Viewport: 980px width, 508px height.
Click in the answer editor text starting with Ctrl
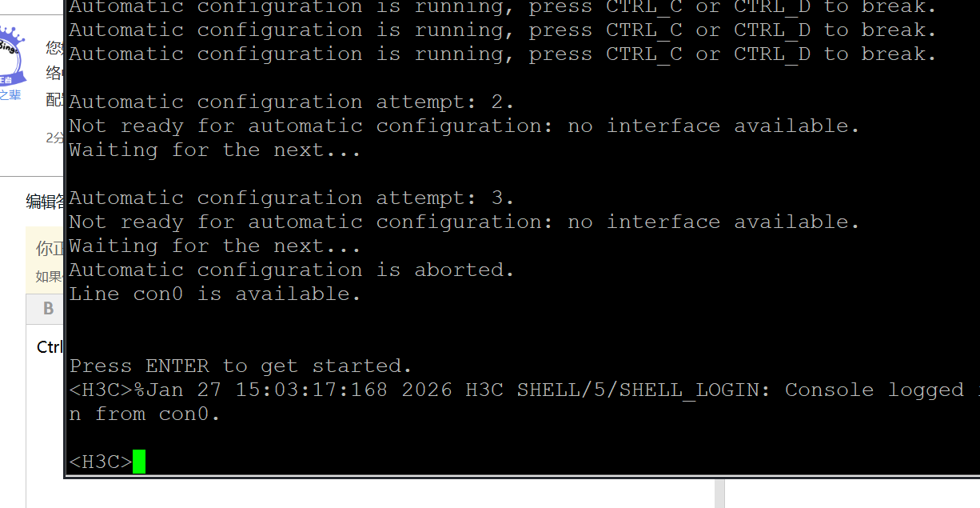(x=50, y=347)
